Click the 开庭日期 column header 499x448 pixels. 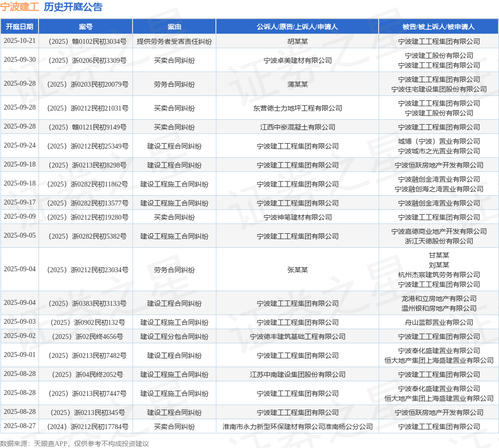coord(19,27)
